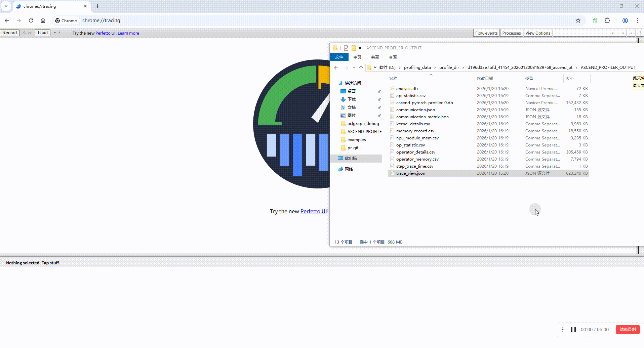The height and width of the screenshot is (348, 644).
Task: Select profiling_data in the breadcrumb path
Action: (417, 68)
